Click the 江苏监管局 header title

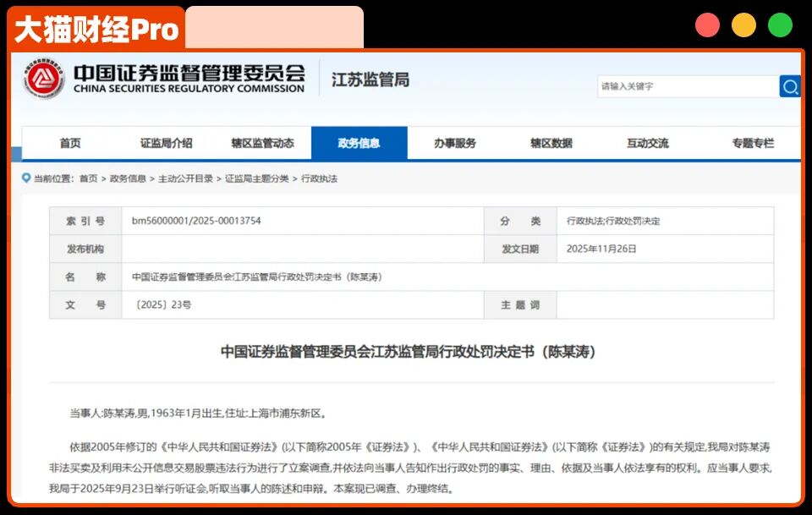click(370, 79)
